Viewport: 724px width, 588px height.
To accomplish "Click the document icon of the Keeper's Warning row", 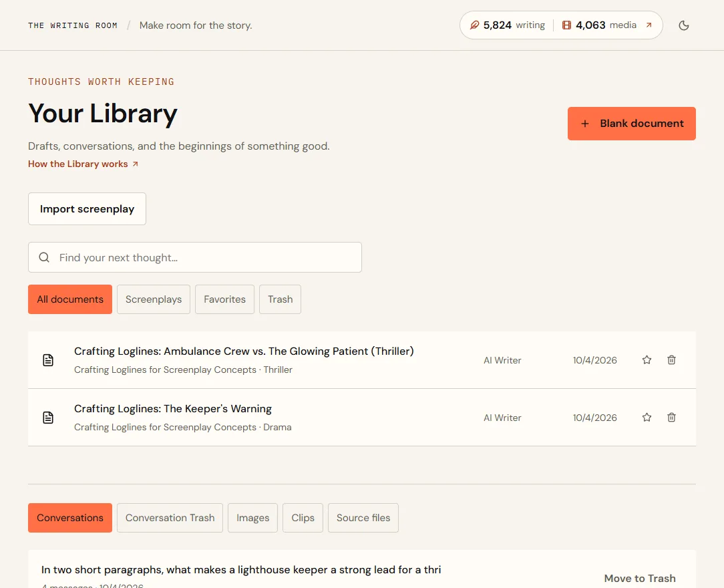I will [48, 418].
